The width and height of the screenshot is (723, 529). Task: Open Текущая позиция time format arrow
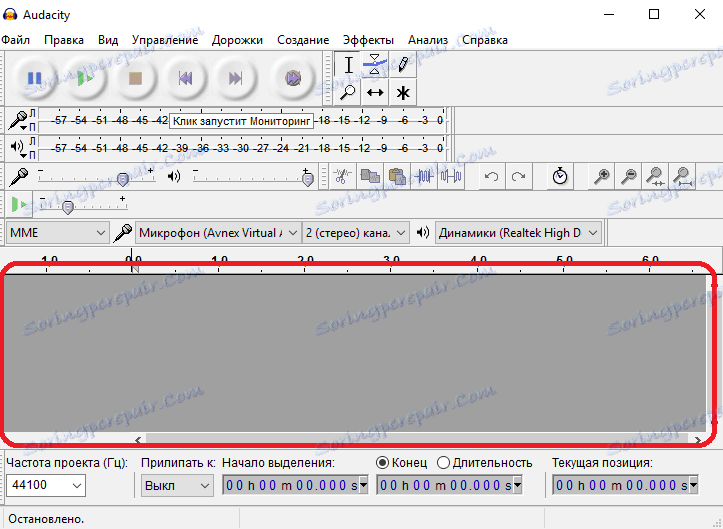point(693,485)
